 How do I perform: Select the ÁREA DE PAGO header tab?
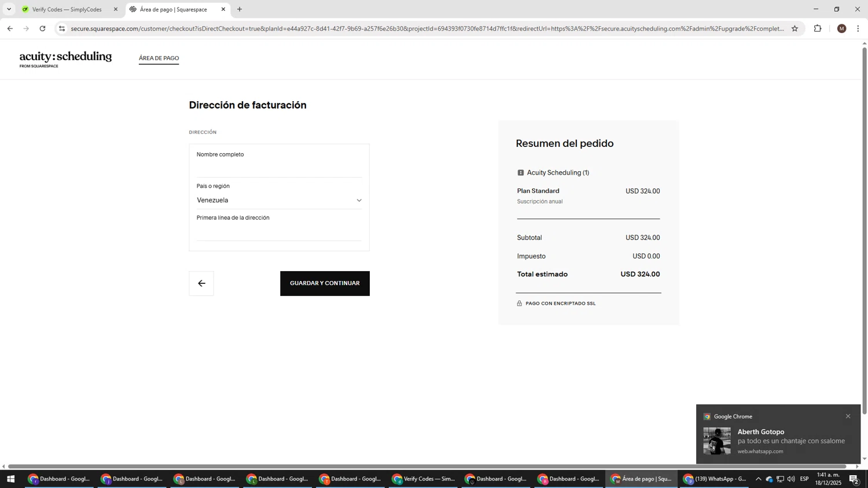[x=159, y=58]
